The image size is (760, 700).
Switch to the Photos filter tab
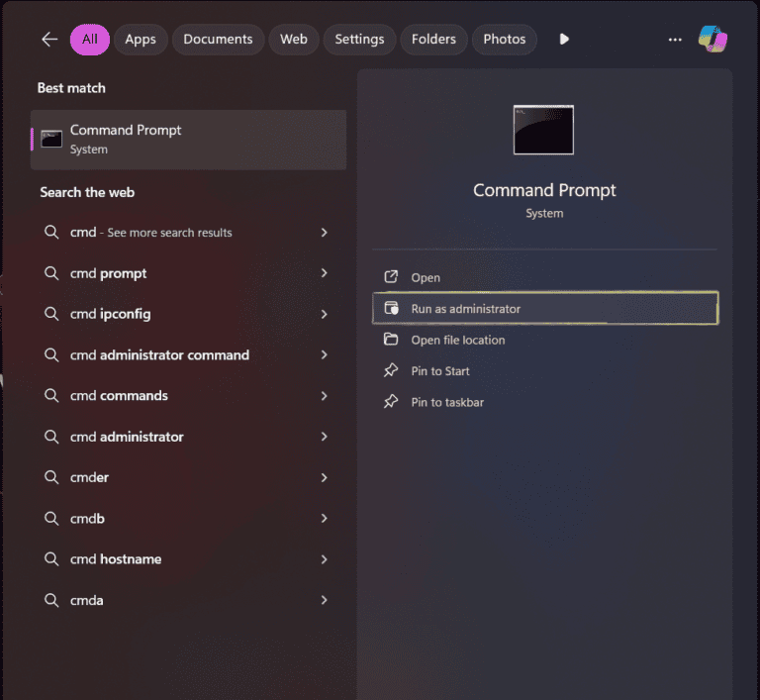coord(505,40)
